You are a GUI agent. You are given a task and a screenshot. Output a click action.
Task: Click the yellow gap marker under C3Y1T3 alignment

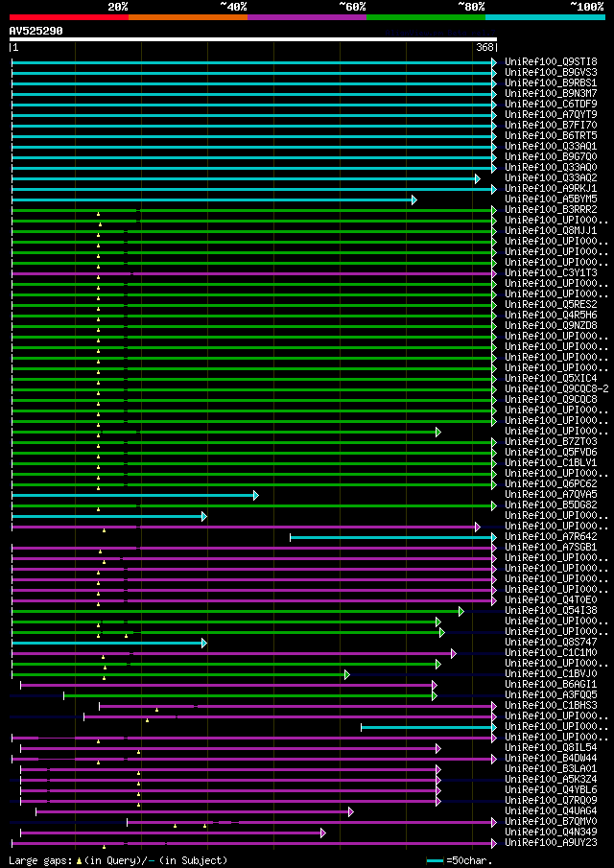tap(99, 277)
